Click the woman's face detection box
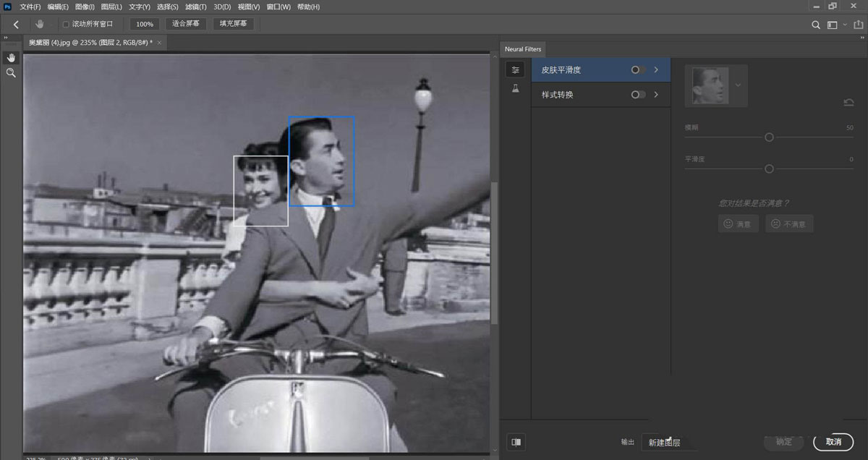Screen dimensions: 868x460 click(260, 191)
